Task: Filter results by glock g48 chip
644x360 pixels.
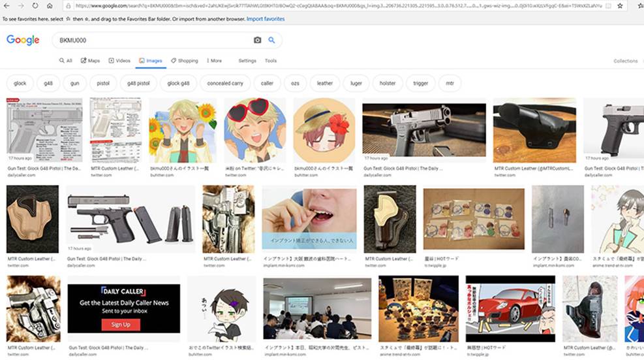Action: [178, 83]
